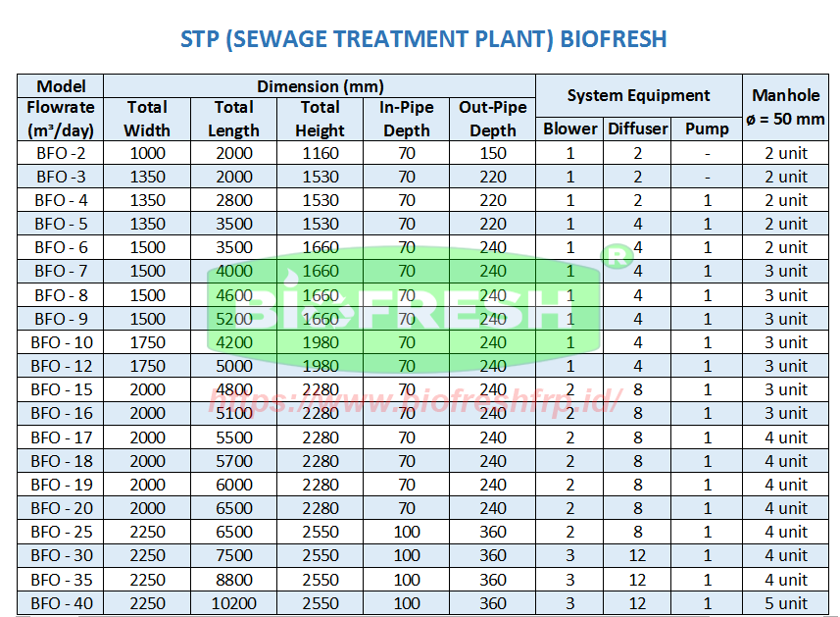
Task: Click total length 4800 in BFO - 15 row
Action: click(x=233, y=389)
